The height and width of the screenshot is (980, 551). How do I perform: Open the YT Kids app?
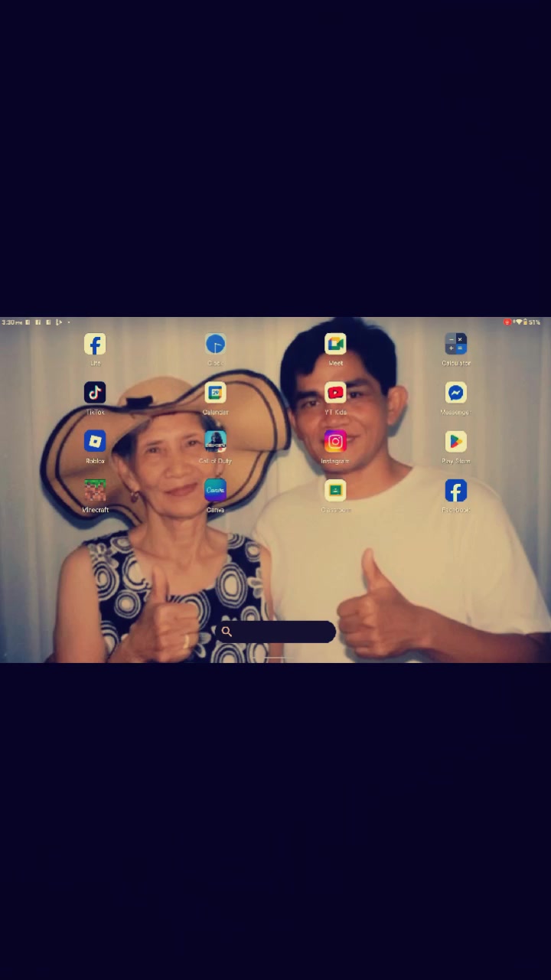335,394
